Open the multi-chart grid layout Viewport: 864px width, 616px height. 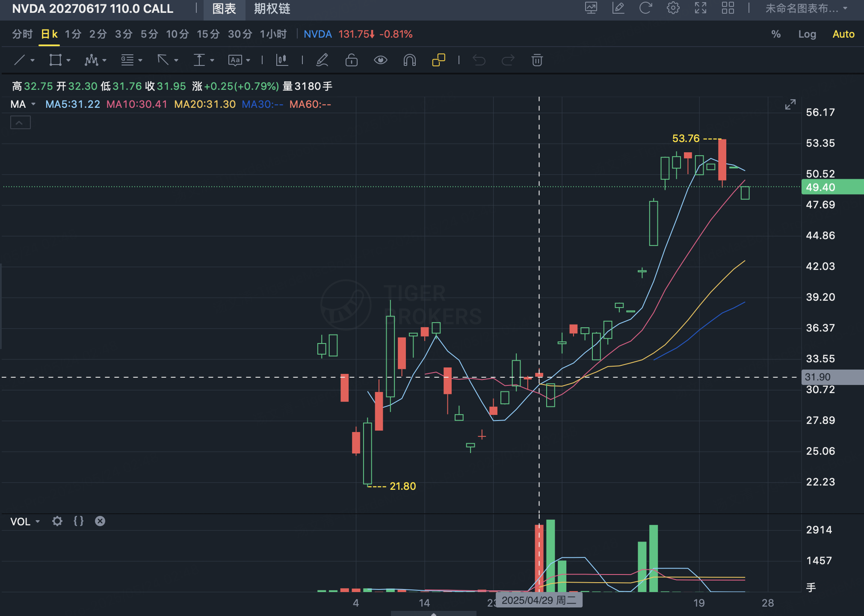coord(728,8)
